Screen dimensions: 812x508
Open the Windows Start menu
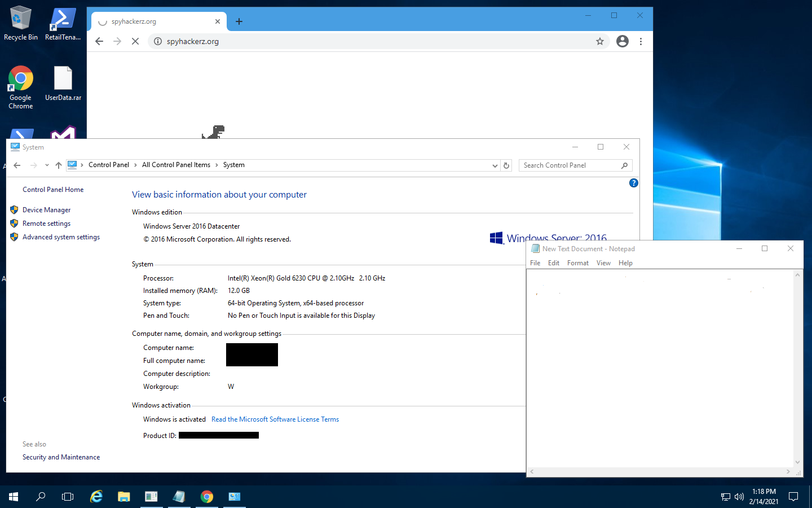(x=14, y=497)
